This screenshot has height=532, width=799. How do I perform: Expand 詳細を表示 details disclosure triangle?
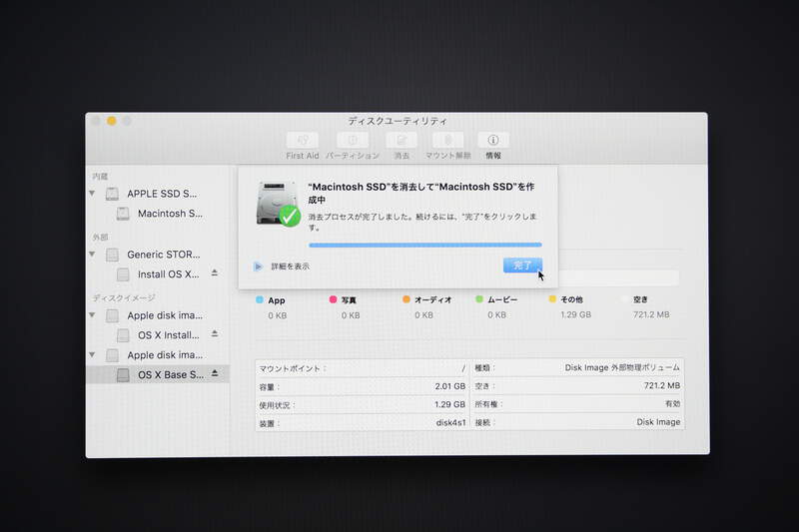coord(258,266)
